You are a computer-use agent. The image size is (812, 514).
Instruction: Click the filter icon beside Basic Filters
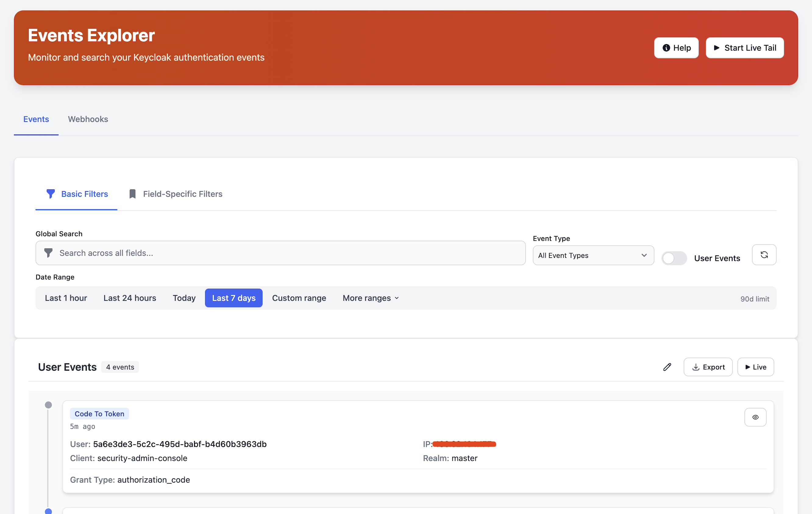pos(51,194)
